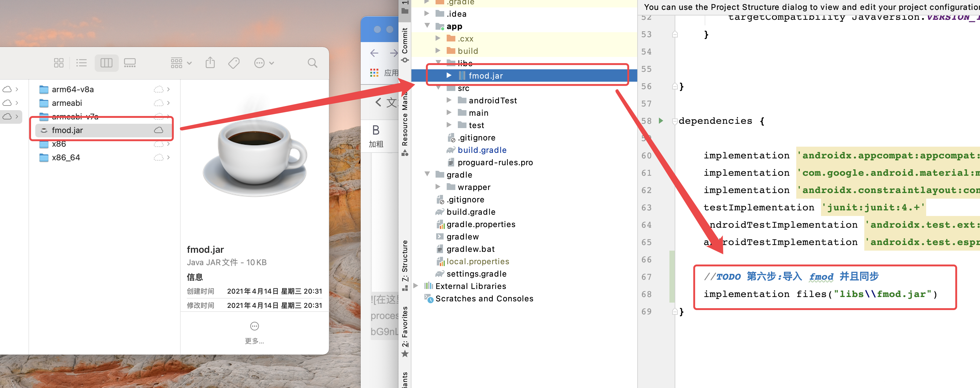Viewport: 980px width, 388px height.
Task: Open the arm64-v8a folder
Action: [x=73, y=89]
